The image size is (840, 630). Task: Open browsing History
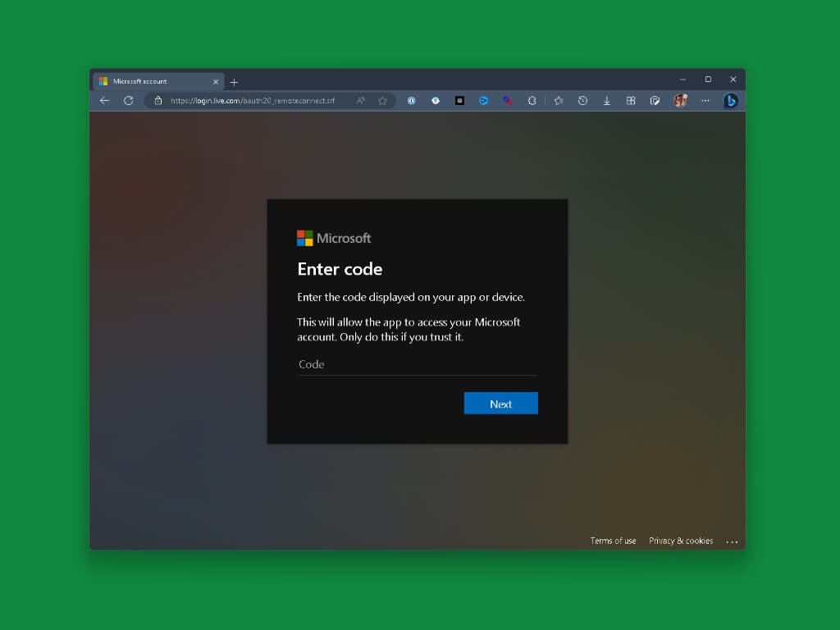[x=583, y=100]
